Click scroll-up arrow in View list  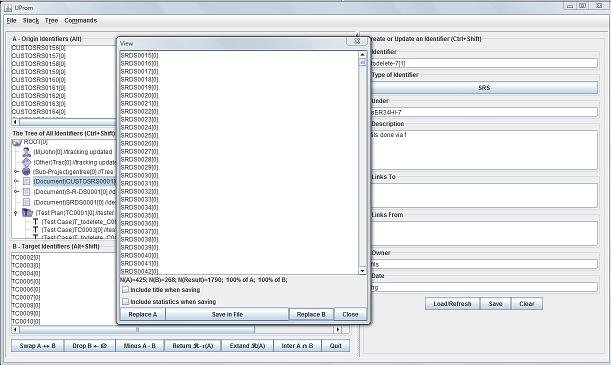point(362,55)
